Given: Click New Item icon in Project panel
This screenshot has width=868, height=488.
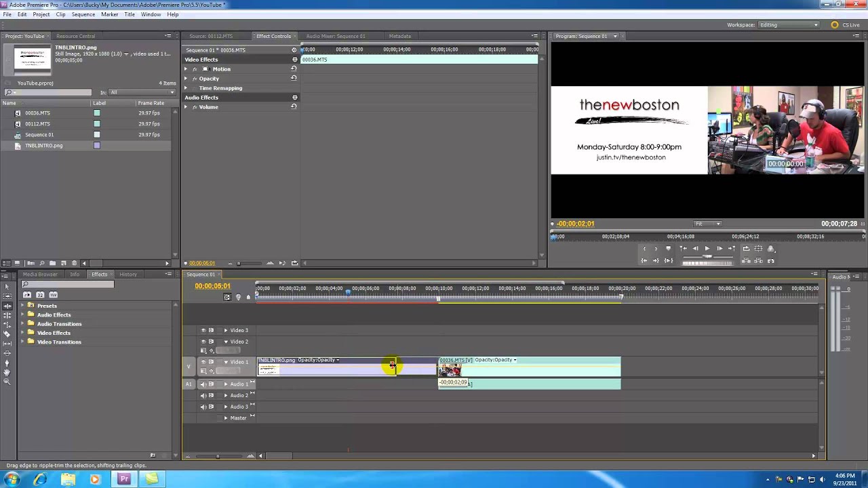Looking at the screenshot, I should (63, 263).
